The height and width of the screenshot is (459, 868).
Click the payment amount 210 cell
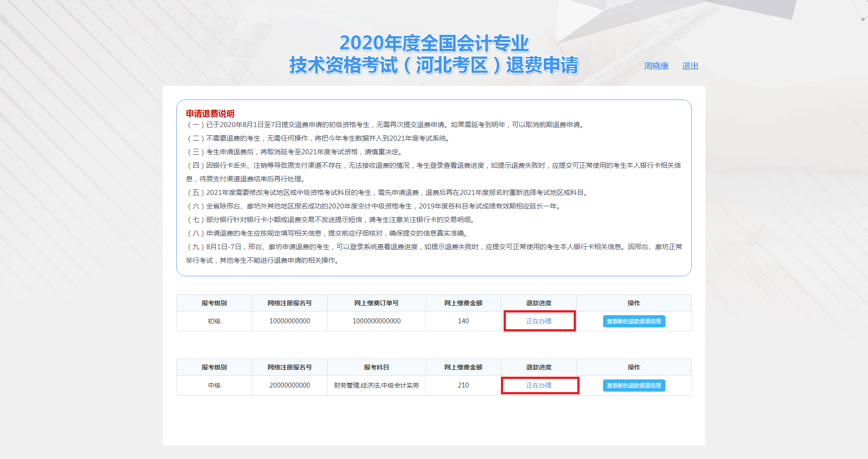463,385
